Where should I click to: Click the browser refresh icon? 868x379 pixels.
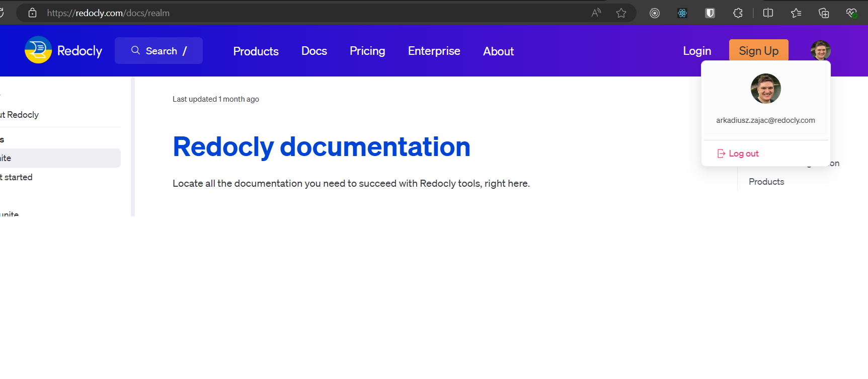point(2,13)
